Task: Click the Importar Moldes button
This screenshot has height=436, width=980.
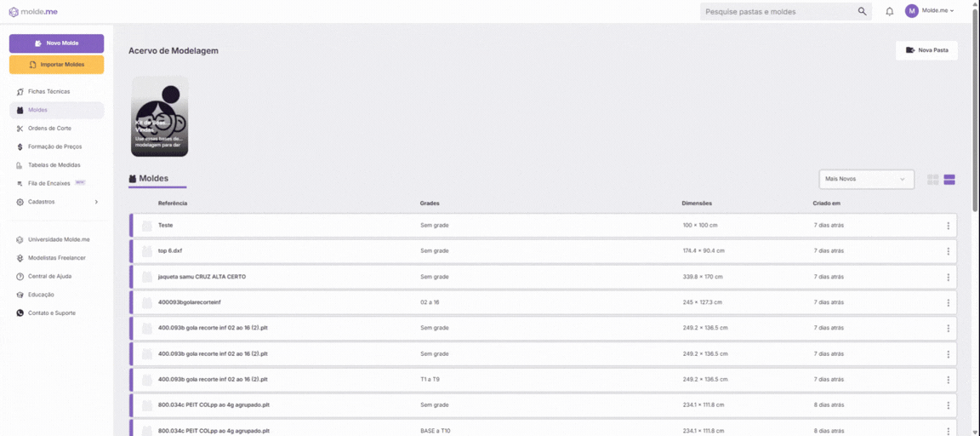Action: coord(56,65)
